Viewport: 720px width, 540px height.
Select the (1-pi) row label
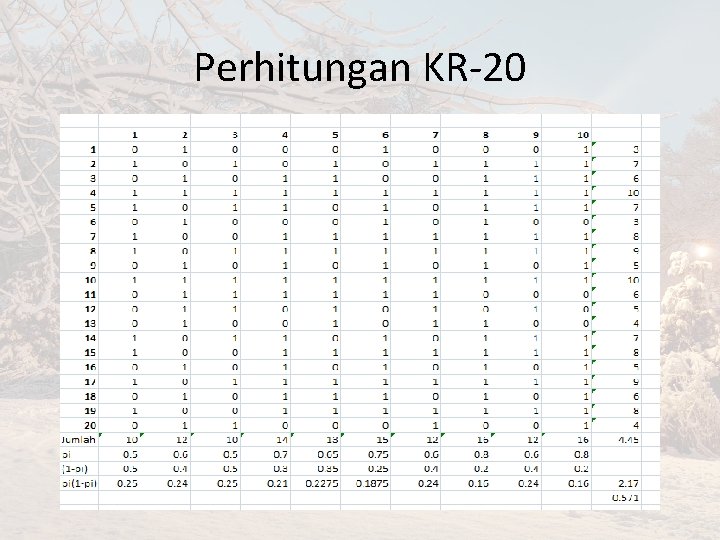point(74,469)
